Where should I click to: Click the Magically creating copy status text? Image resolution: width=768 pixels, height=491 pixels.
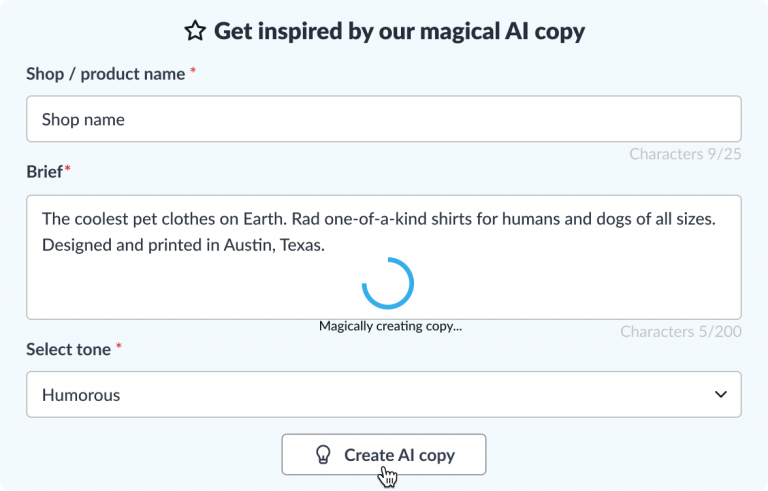(x=390, y=326)
